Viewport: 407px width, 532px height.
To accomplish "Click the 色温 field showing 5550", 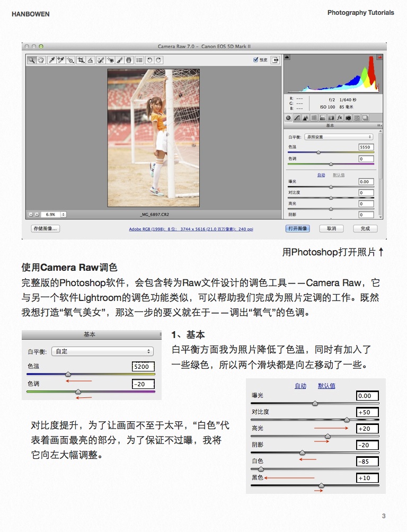I will tap(366, 147).
